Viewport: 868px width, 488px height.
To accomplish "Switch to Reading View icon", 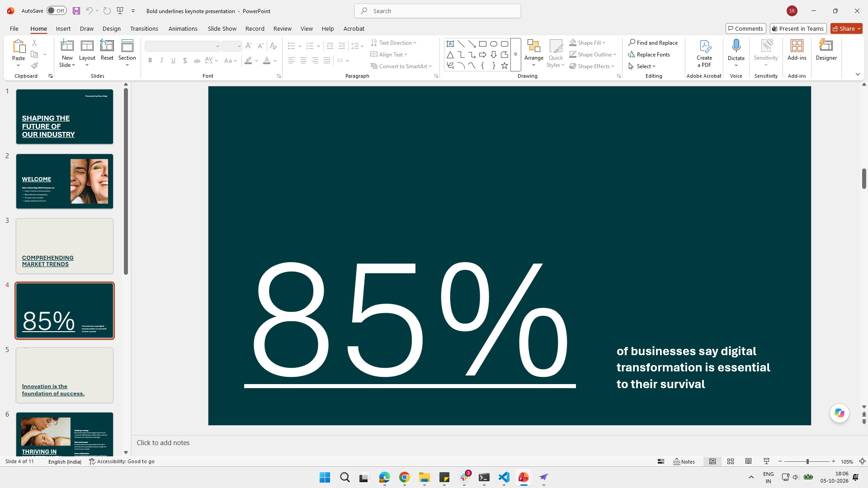I will coord(749,461).
